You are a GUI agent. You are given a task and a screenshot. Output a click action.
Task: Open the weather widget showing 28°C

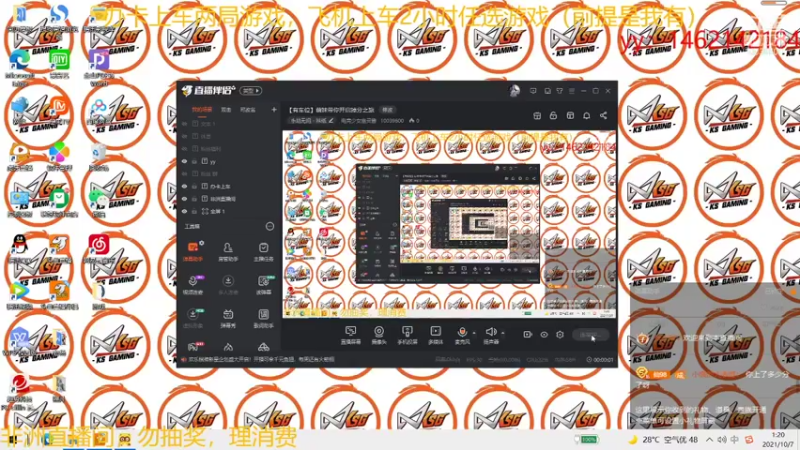pos(664,440)
